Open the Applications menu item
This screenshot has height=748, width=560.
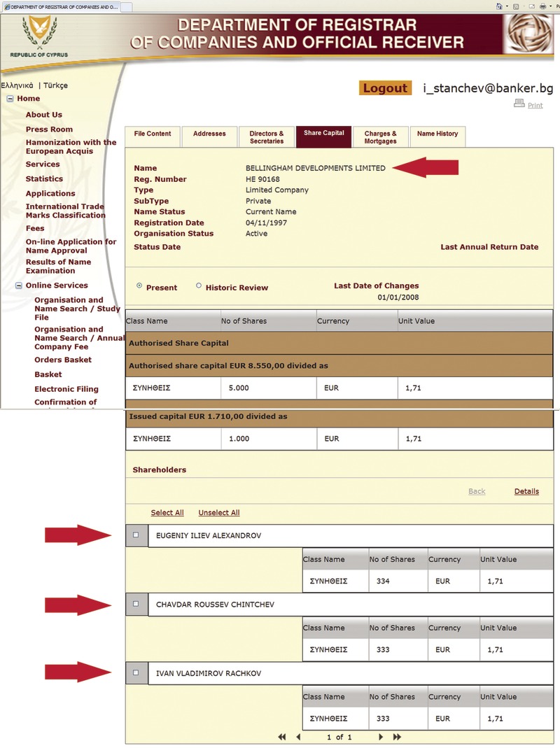[x=50, y=193]
